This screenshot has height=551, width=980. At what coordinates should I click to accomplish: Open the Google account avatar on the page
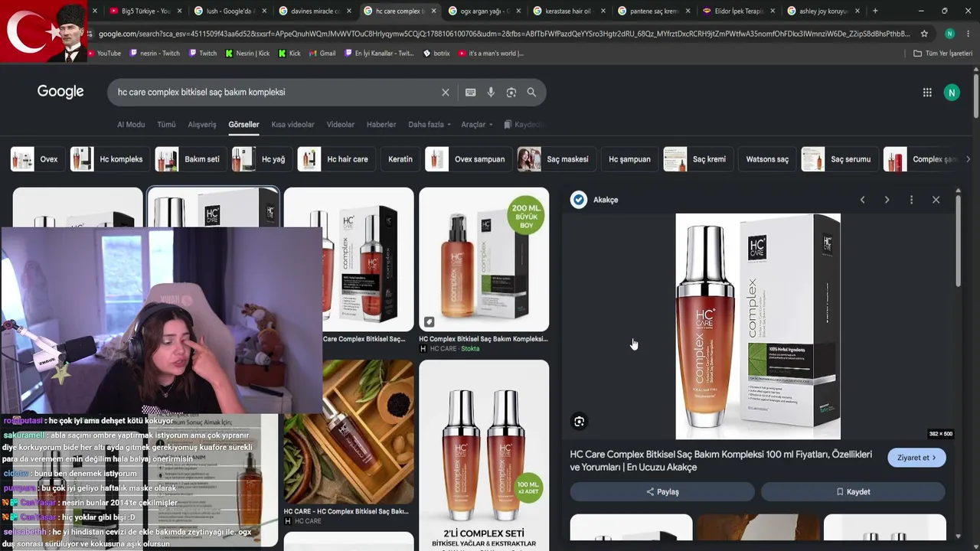pos(952,93)
